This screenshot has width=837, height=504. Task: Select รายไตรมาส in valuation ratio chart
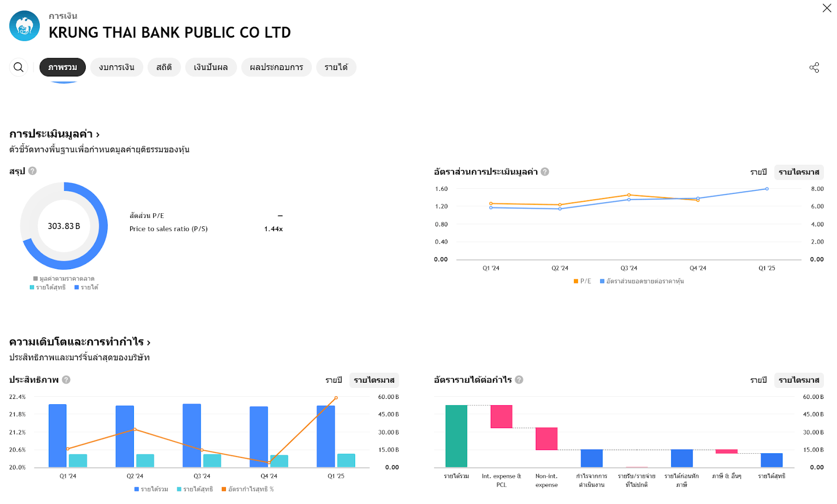799,172
